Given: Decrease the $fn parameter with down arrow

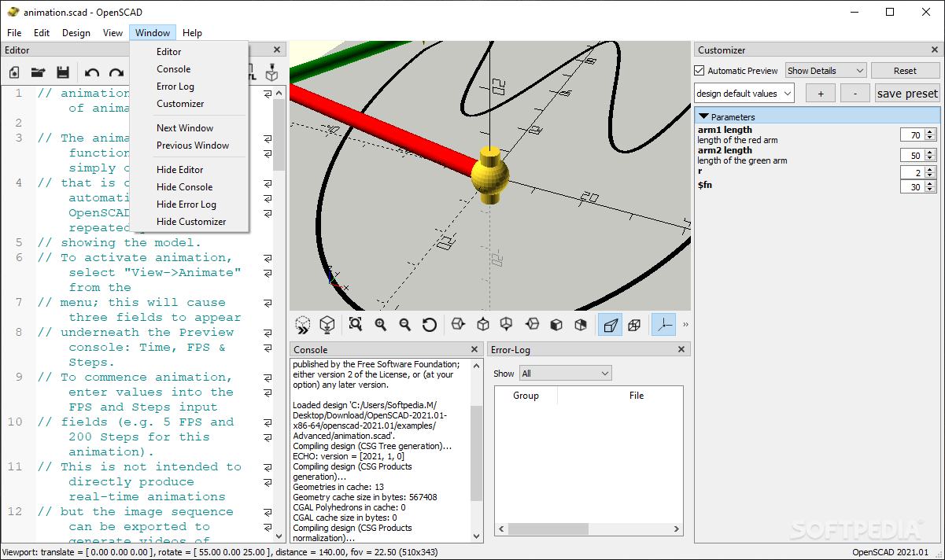Looking at the screenshot, I should [930, 190].
